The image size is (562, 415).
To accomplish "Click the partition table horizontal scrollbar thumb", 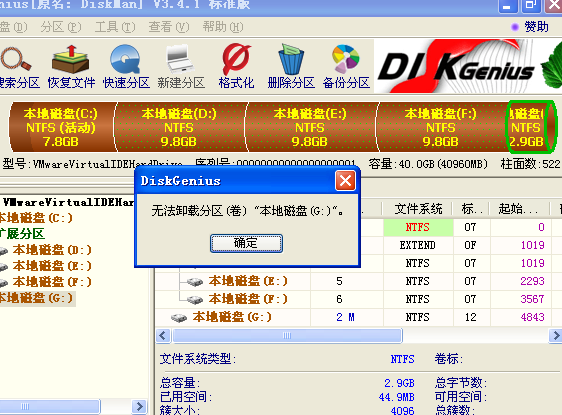I will coord(287,336).
